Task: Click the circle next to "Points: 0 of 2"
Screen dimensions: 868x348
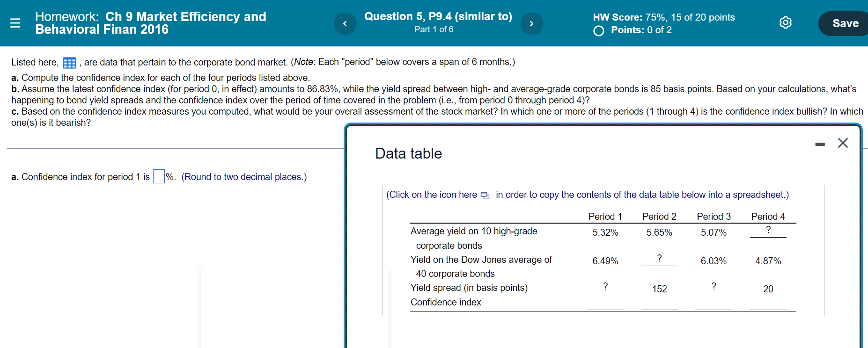Action: (x=598, y=30)
